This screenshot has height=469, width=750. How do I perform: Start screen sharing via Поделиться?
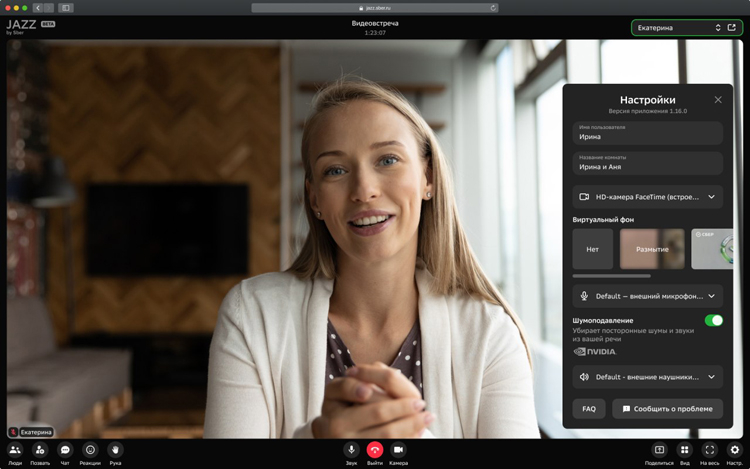point(659,450)
